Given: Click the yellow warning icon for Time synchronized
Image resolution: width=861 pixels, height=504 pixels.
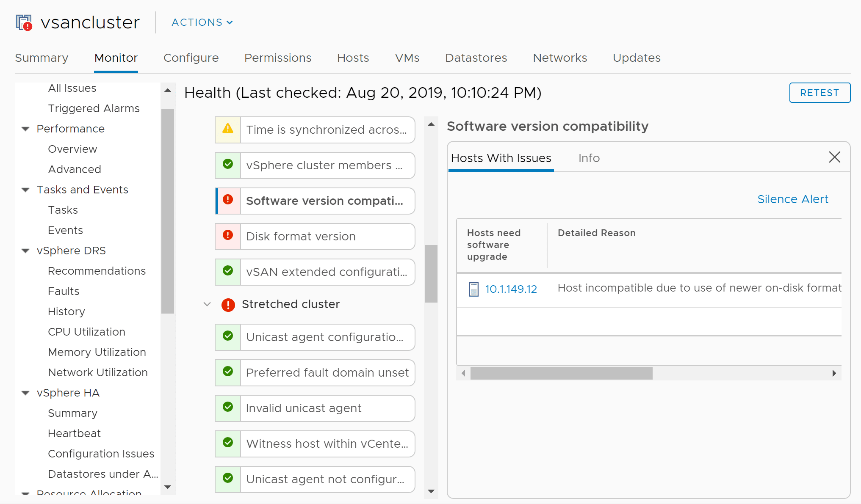Looking at the screenshot, I should (228, 129).
